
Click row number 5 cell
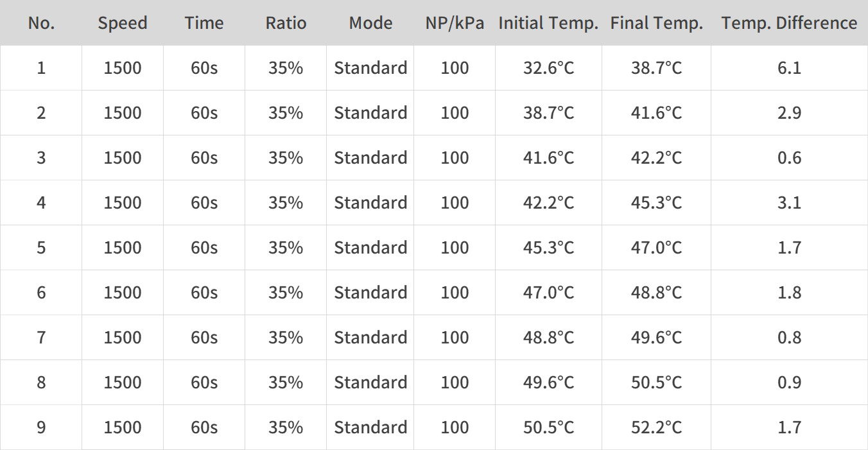[x=41, y=248]
